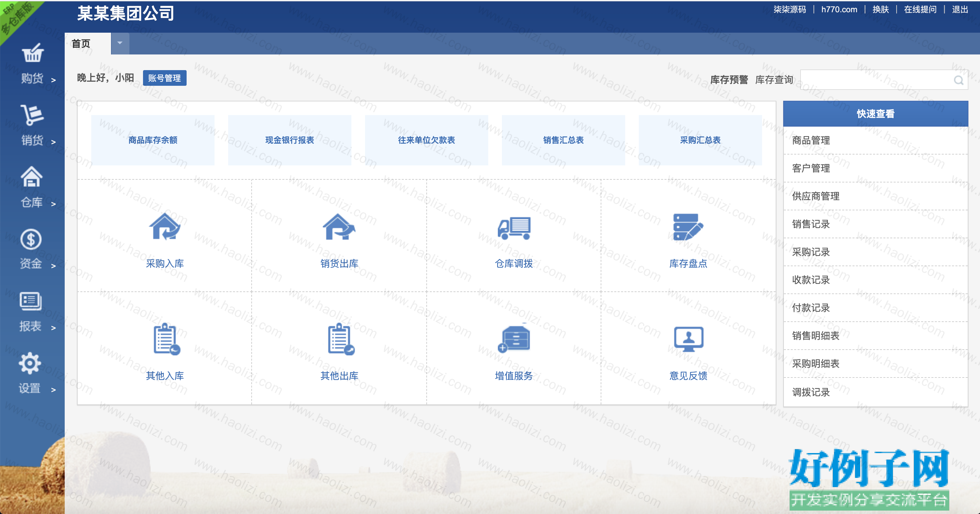This screenshot has height=514, width=980.
Task: Click the 某某集团公司 company title
Action: (x=126, y=14)
